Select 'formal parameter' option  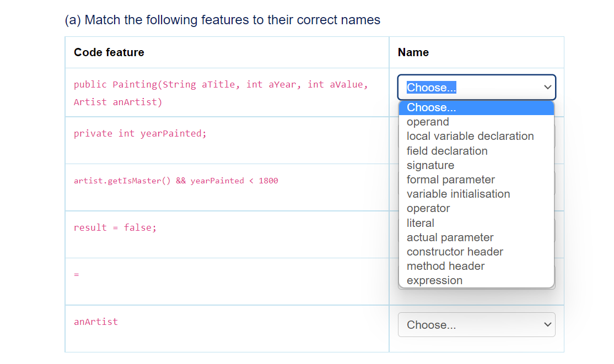pyautogui.click(x=450, y=180)
